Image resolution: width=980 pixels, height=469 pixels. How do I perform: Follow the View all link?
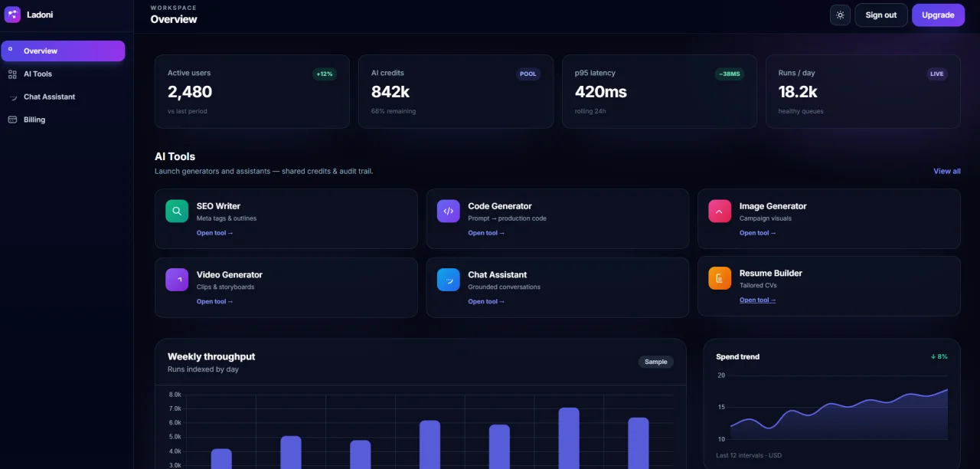point(947,171)
